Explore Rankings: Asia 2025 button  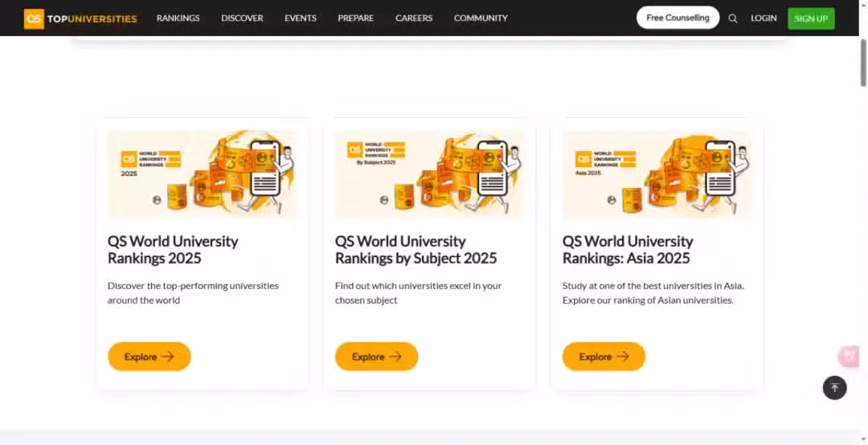(604, 357)
